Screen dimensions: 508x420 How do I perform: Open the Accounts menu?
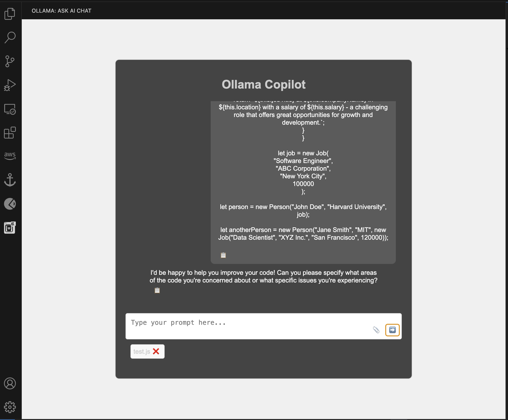10,383
